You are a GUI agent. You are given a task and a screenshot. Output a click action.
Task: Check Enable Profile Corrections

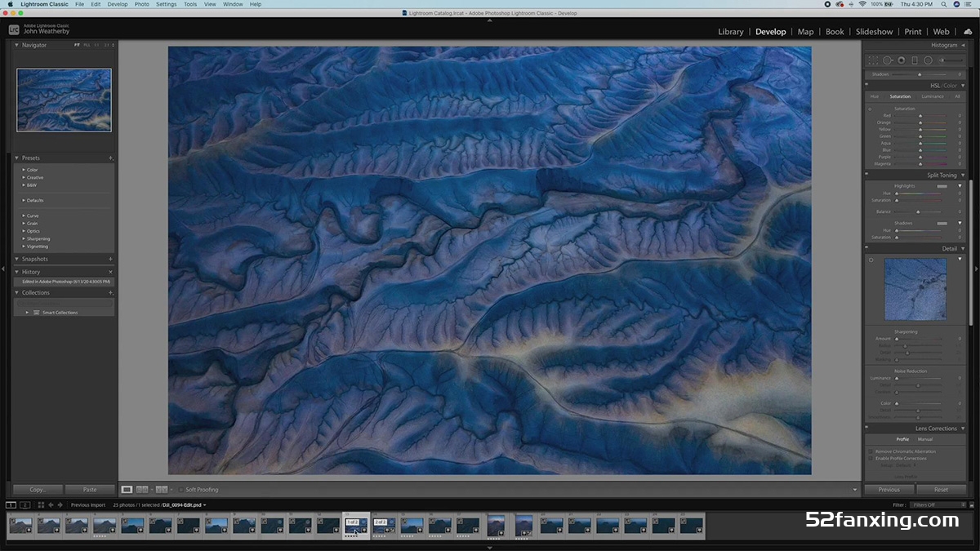tap(871, 459)
